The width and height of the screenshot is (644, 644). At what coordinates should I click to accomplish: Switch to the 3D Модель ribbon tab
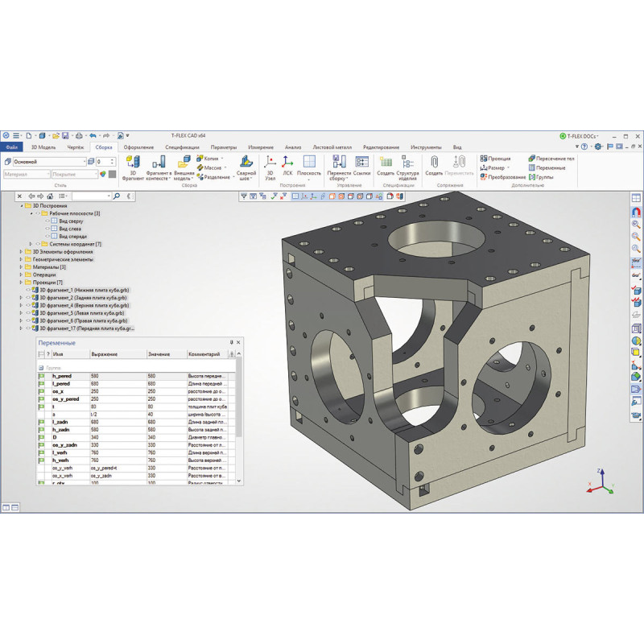coord(43,147)
